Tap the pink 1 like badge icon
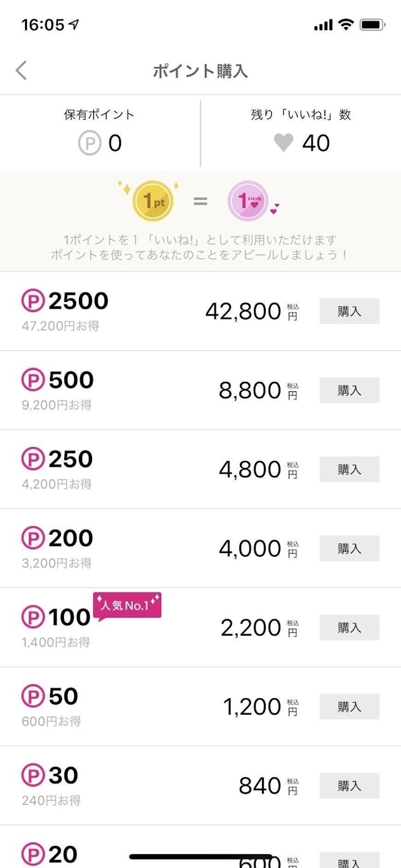Viewport: 401px width, 868px height. 247,201
